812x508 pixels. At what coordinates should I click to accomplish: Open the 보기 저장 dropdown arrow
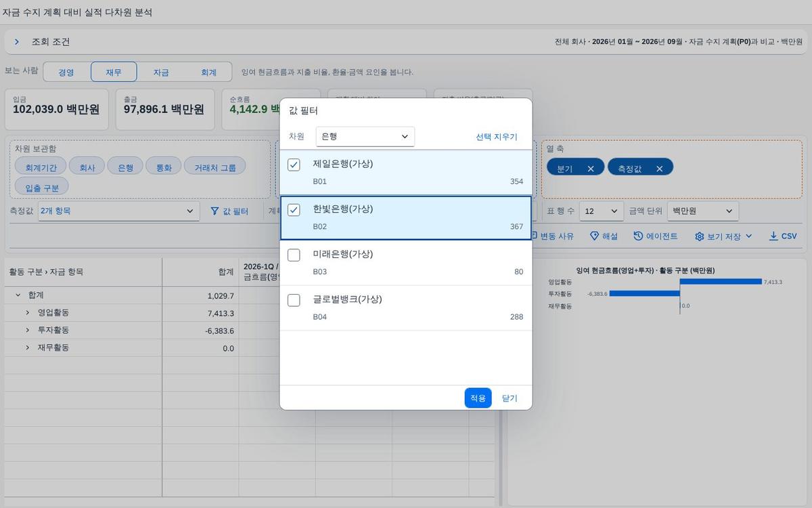(748, 236)
